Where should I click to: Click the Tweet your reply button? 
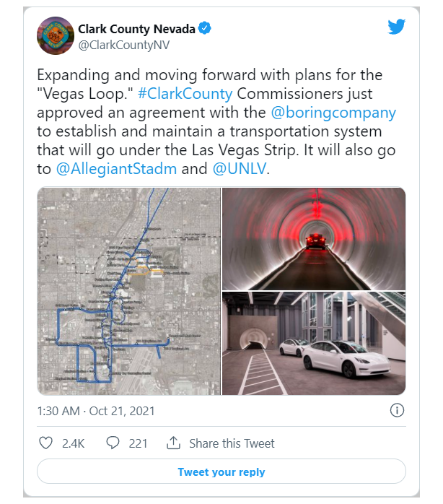tap(221, 472)
